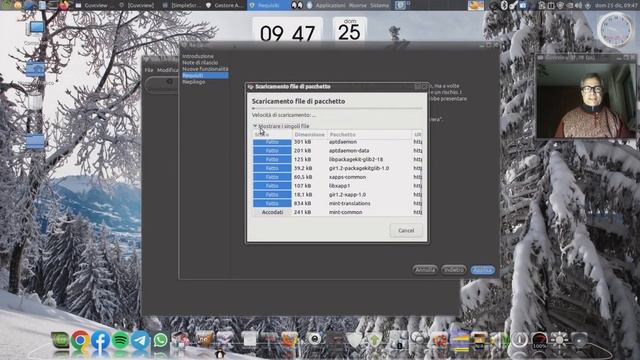This screenshot has height=360, width=640.
Task: Select the libxapp1 package row
Action: click(x=337, y=186)
